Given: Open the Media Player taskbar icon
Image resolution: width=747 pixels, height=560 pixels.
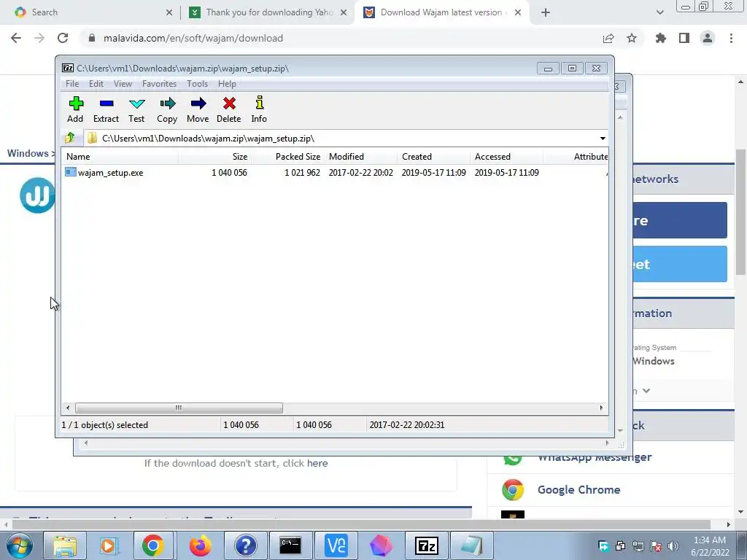Looking at the screenshot, I should pyautogui.click(x=110, y=545).
